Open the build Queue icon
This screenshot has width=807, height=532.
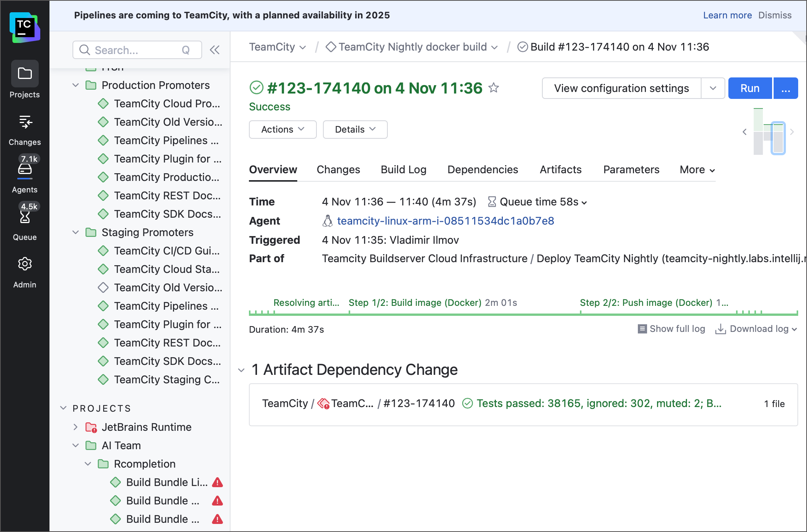25,217
